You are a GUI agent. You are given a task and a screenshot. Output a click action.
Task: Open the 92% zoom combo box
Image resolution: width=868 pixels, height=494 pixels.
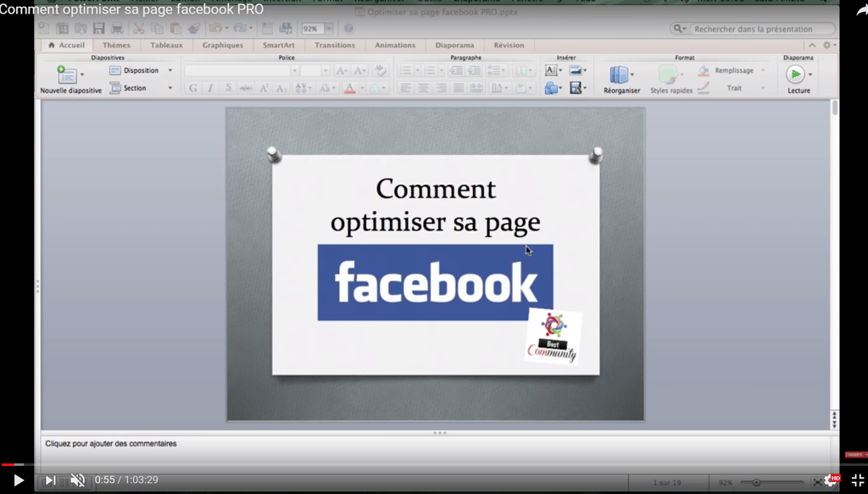coord(317,29)
